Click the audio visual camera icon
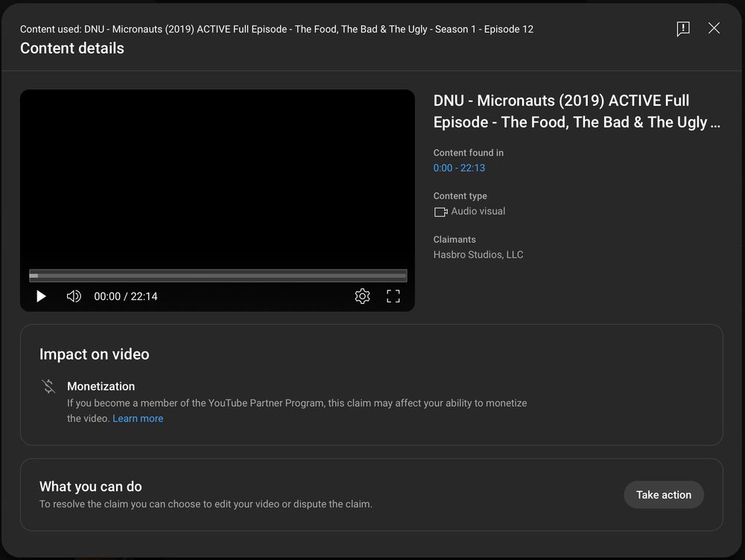This screenshot has height=560, width=745. pos(440,211)
